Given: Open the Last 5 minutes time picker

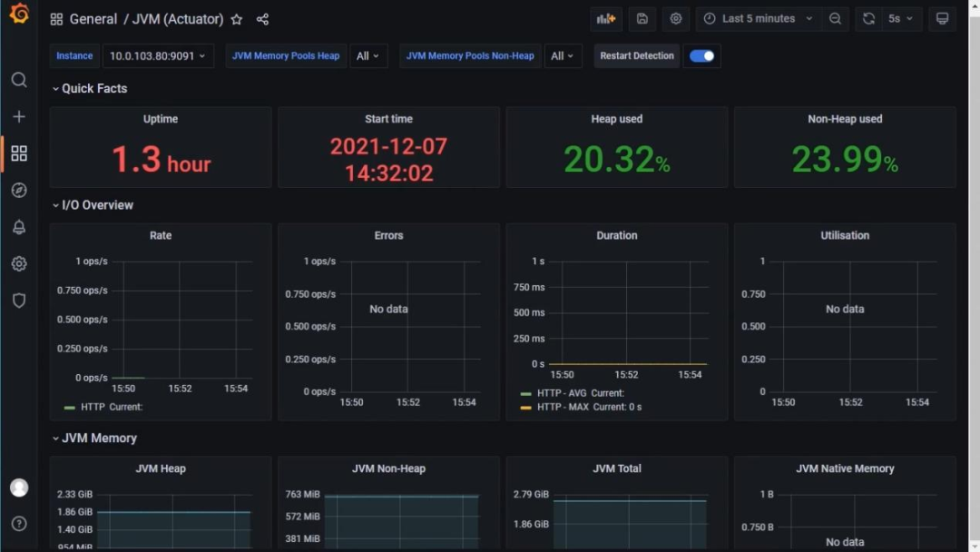Looking at the screenshot, I should pos(759,19).
